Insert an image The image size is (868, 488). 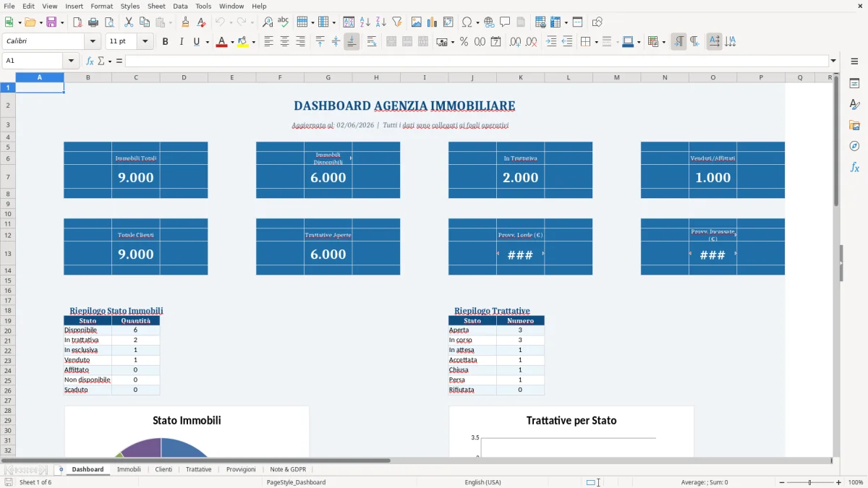coord(417,22)
